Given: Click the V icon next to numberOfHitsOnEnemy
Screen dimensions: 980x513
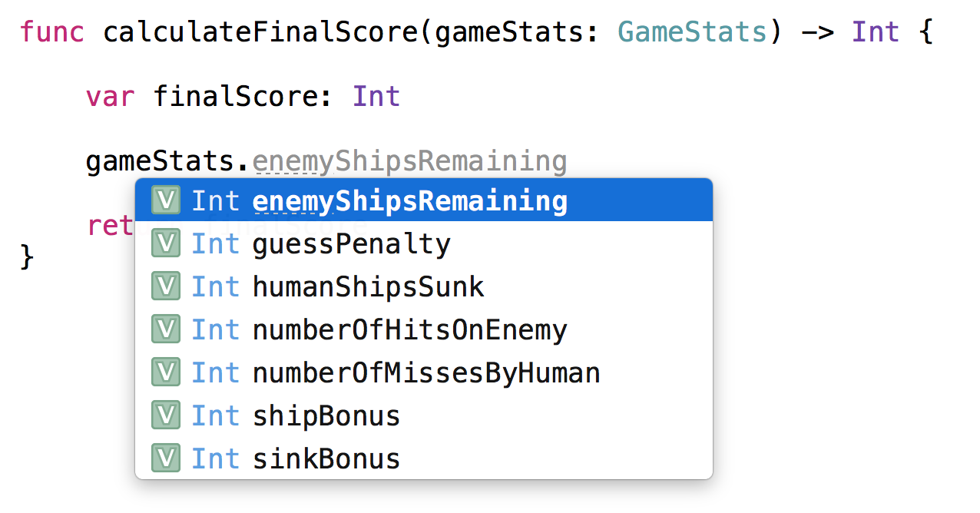Looking at the screenshot, I should click(166, 329).
